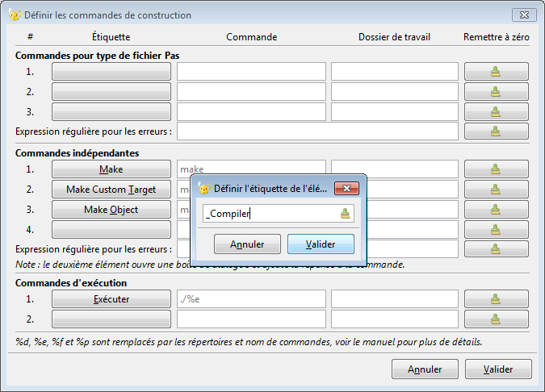
Task: Click Valider in the label popup dialog
Action: (321, 244)
